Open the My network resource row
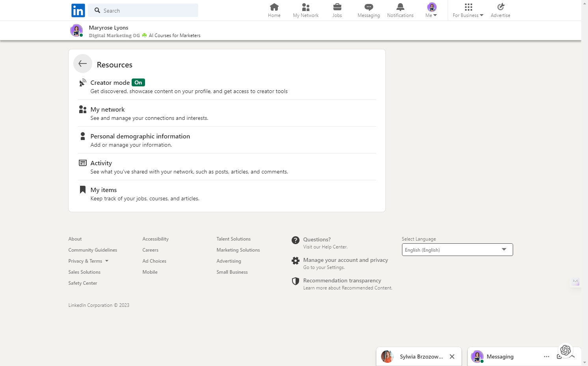Viewport: 588px width, 366px height. point(227,114)
